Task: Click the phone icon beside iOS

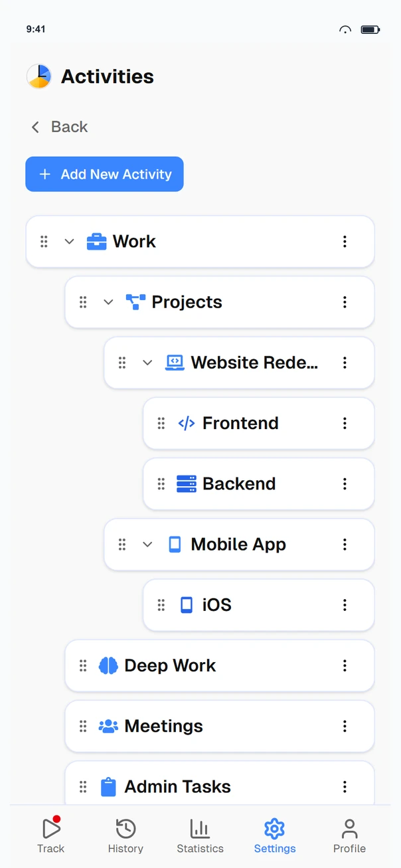Action: coord(187,605)
